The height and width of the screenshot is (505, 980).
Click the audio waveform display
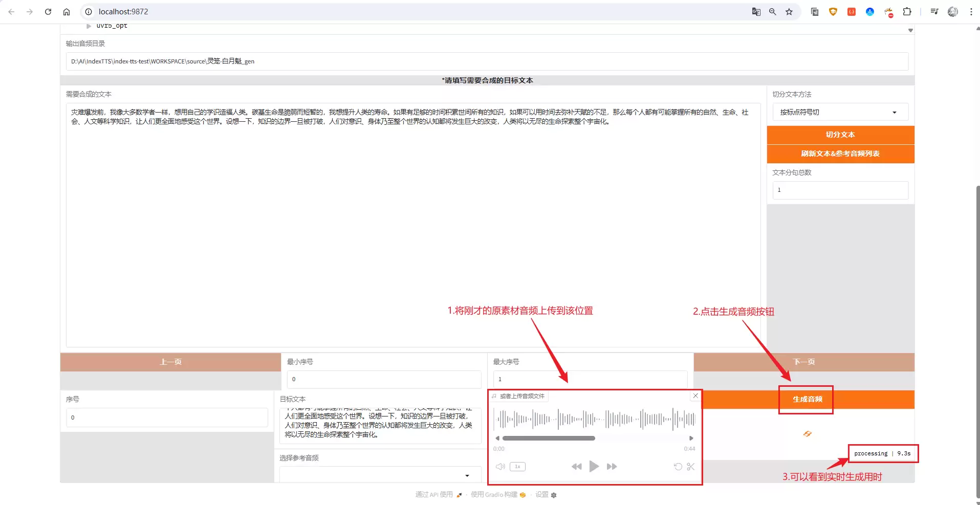(595, 420)
